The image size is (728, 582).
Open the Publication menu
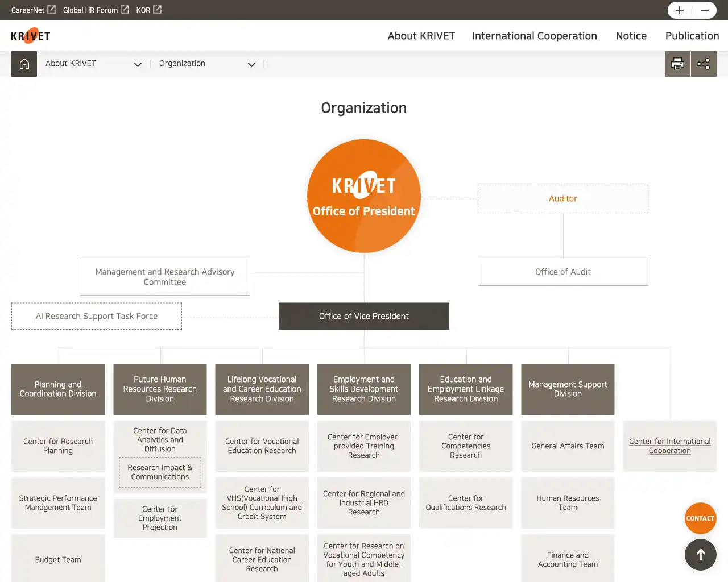click(x=692, y=36)
